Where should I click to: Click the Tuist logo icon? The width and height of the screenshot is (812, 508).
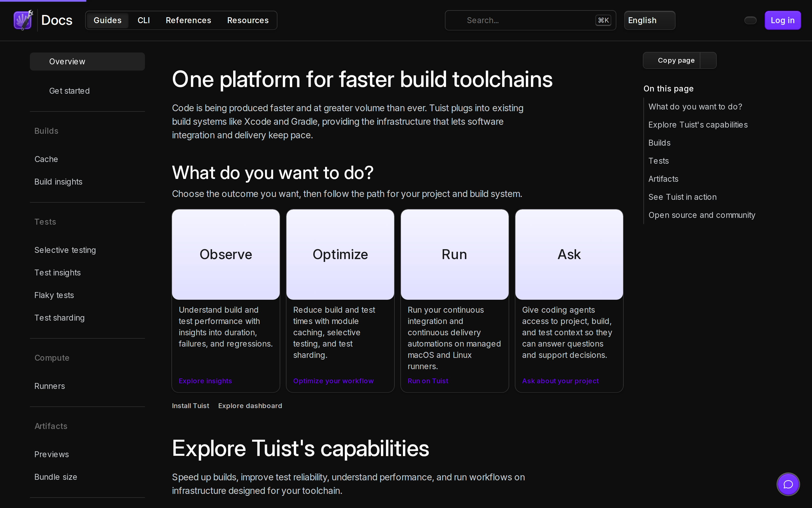pyautogui.click(x=23, y=20)
